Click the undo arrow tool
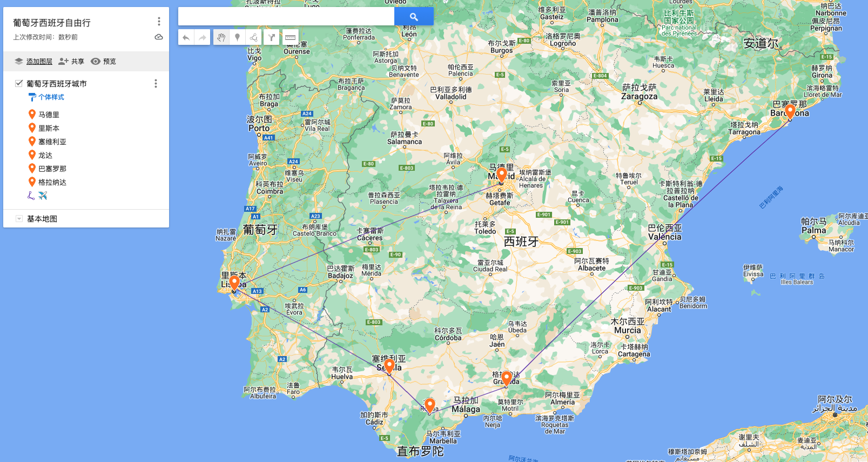This screenshot has height=462, width=868. 186,37
